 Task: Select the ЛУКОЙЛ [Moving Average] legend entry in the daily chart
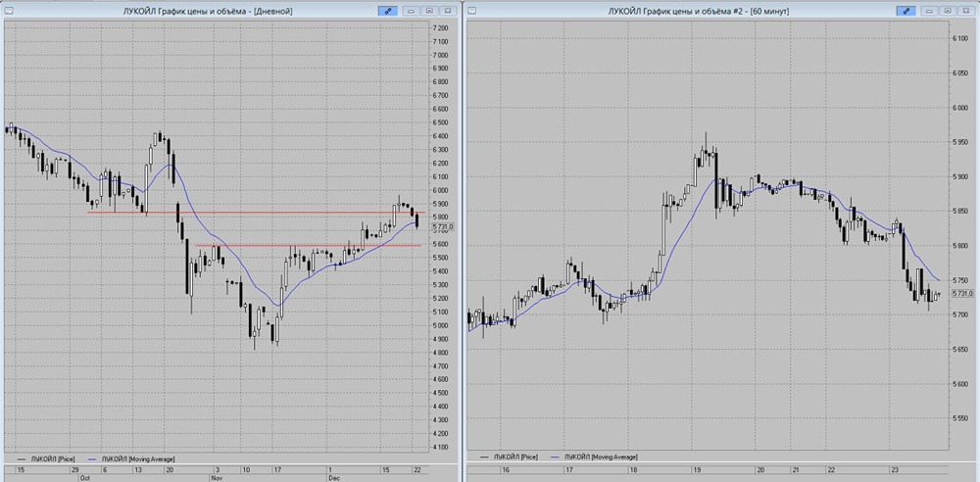(132, 458)
